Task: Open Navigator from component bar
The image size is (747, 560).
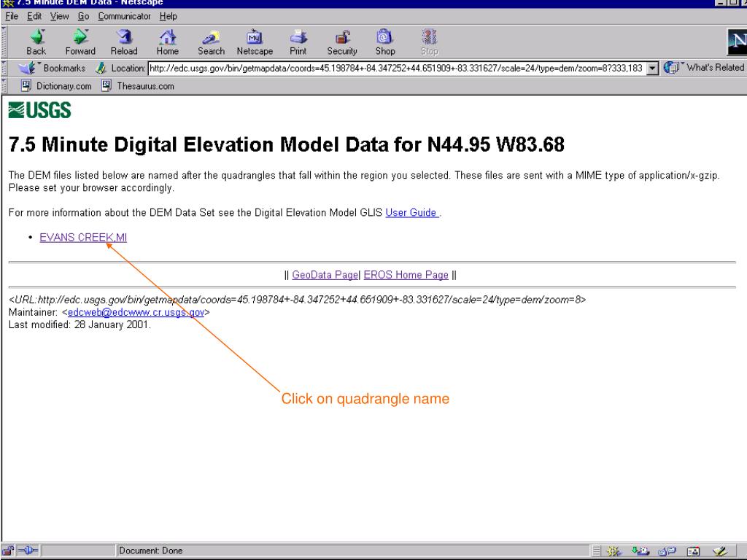Action: pyautogui.click(x=613, y=551)
